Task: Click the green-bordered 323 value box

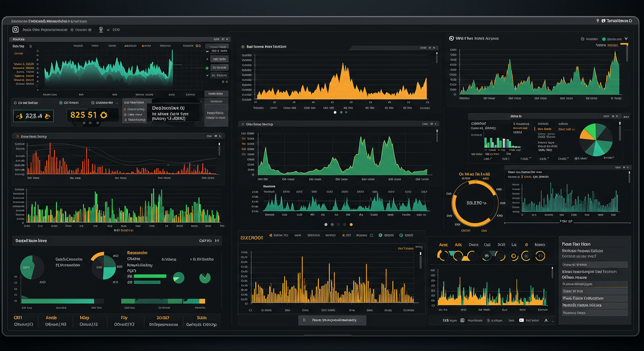Action: coord(33,116)
